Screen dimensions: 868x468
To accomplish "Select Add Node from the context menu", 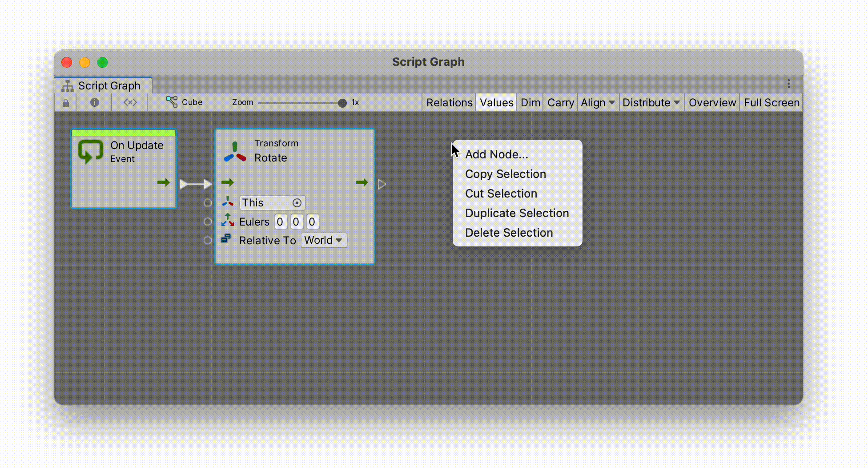I will [496, 154].
